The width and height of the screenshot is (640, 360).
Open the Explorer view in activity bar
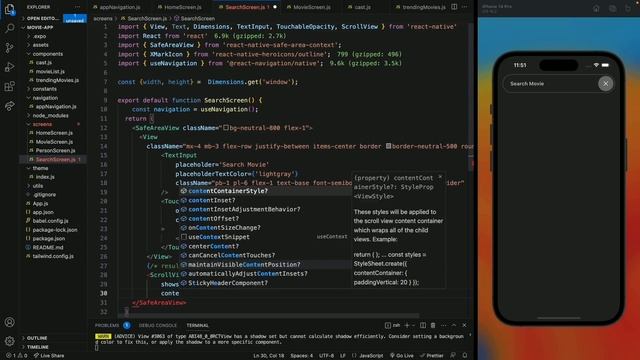pyautogui.click(x=9, y=9)
